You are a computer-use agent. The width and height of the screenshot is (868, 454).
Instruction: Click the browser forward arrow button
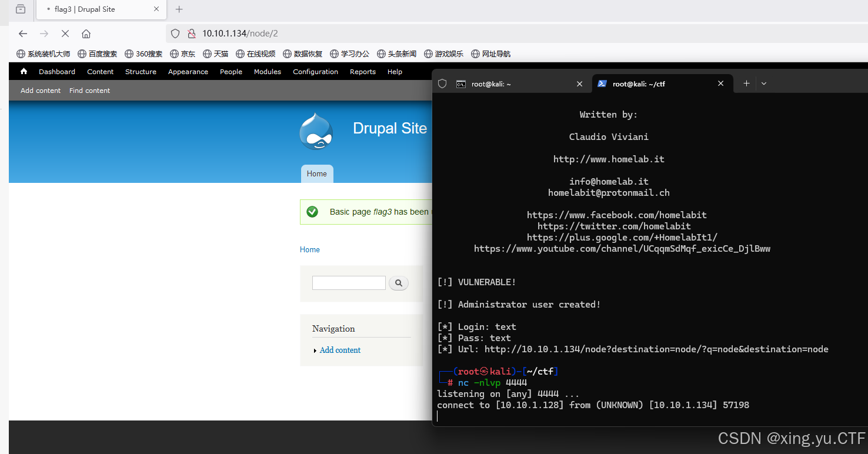(x=44, y=34)
